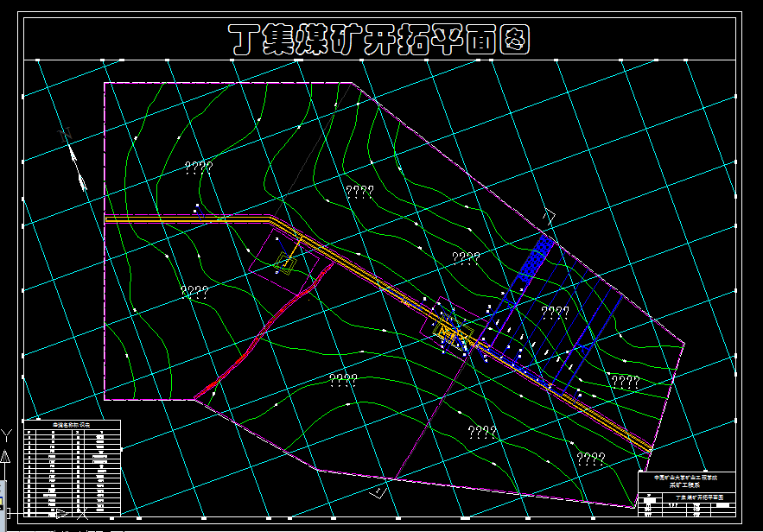This screenshot has width=763, height=532.
Task: Select the legend table title 巷道名称标识表
Action: coord(72,425)
